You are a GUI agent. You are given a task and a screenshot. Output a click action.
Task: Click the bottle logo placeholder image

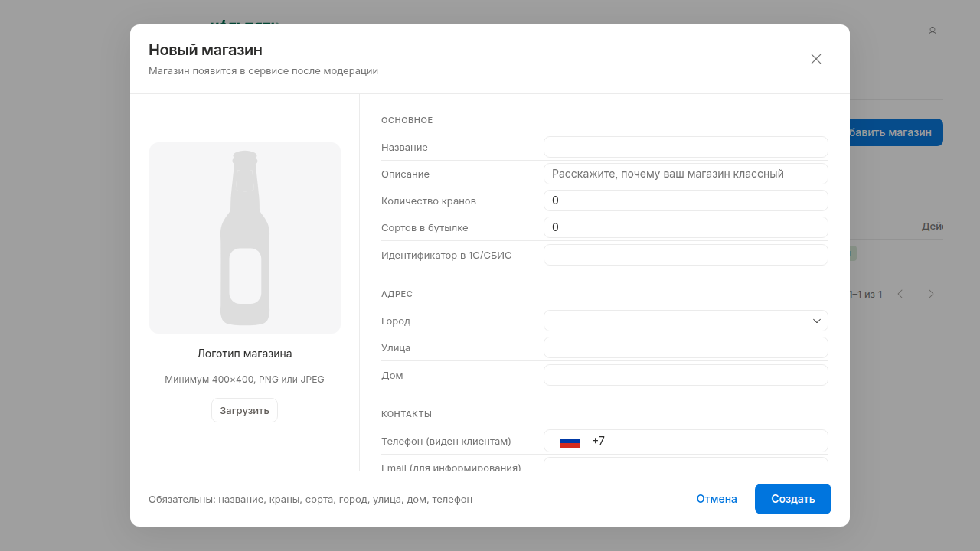pos(245,238)
